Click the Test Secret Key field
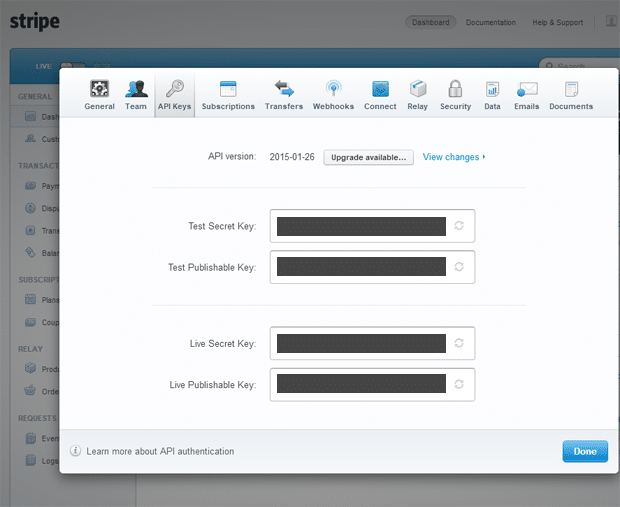The width and height of the screenshot is (620, 507). coord(372,226)
